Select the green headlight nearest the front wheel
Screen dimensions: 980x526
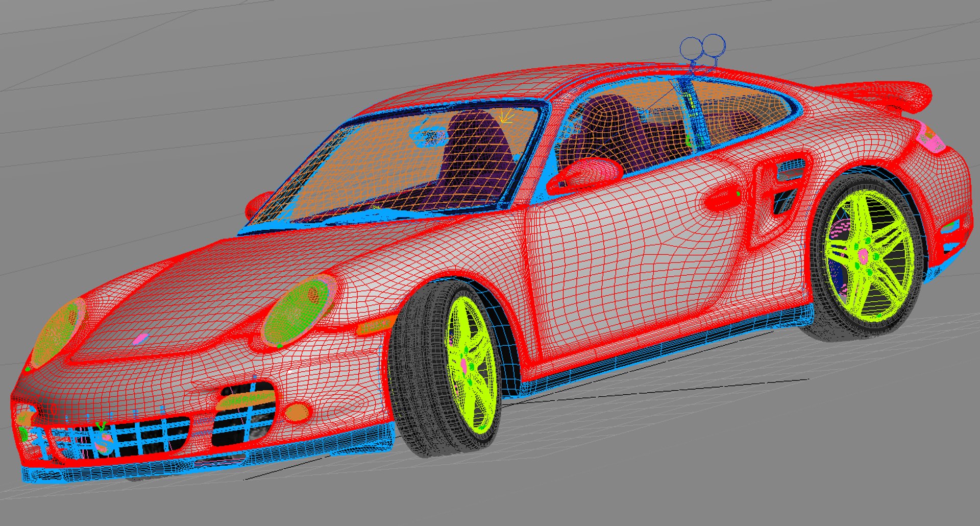298,311
